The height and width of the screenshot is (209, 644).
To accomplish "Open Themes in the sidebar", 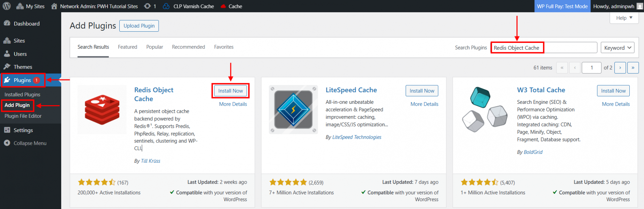I will click(x=23, y=67).
